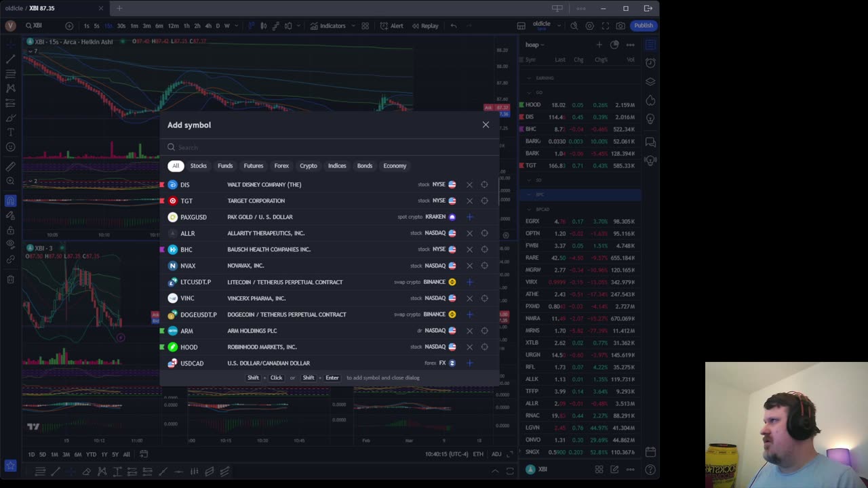Open watchlist more options menu
Image resolution: width=868 pixels, height=488 pixels.
coord(630,45)
